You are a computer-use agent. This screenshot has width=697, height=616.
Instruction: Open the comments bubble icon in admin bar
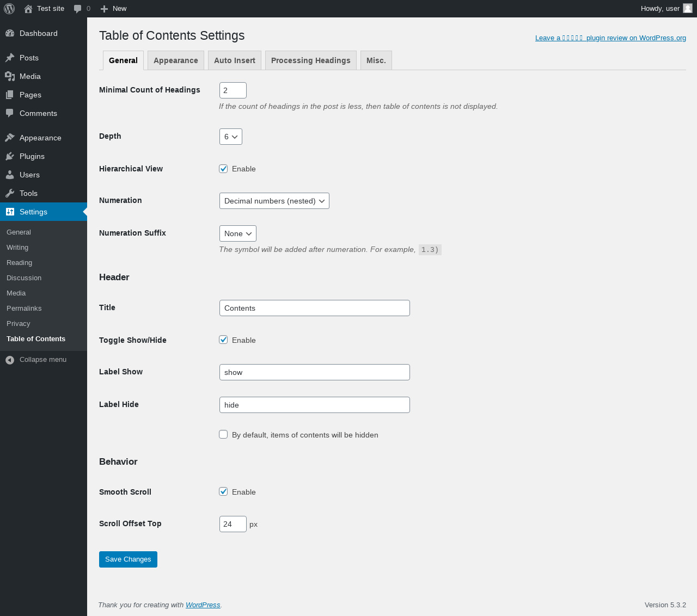coord(78,9)
